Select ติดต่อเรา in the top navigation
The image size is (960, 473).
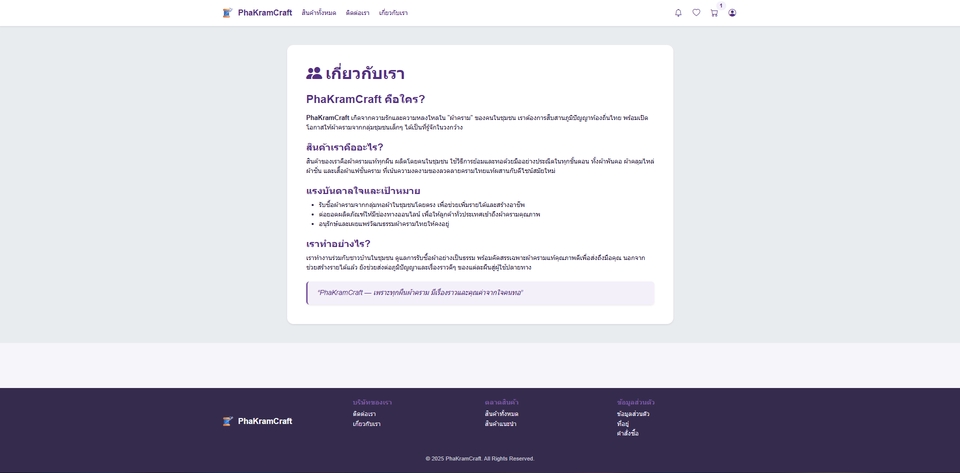[357, 13]
